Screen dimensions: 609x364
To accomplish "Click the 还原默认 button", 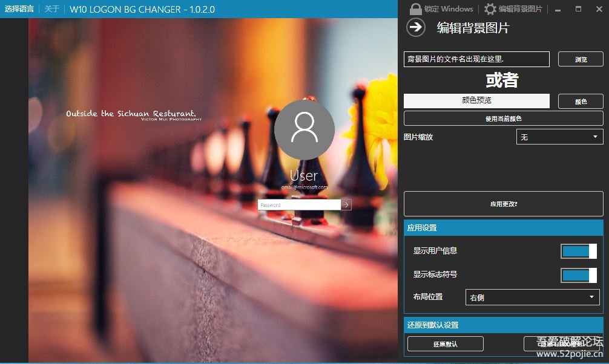I will [446, 344].
